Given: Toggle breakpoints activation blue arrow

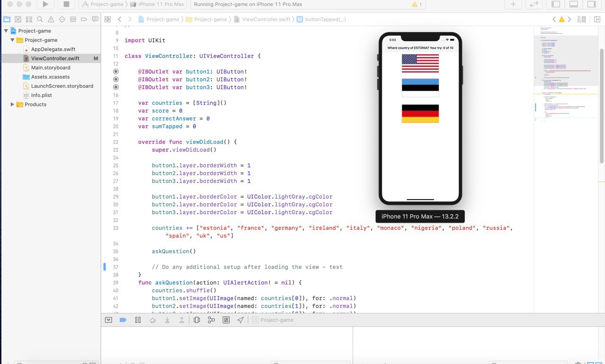Looking at the screenshot, I should [123, 320].
